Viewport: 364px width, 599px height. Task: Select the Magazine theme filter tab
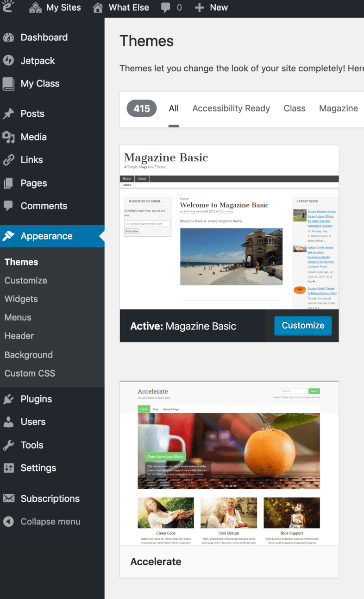tap(338, 108)
